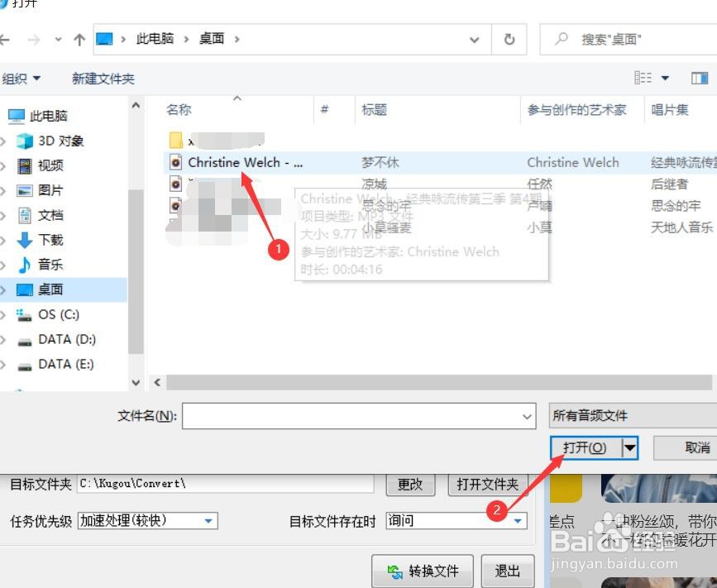The image size is (717, 588).
Task: Open the 打开 button split arrow
Action: 630,447
